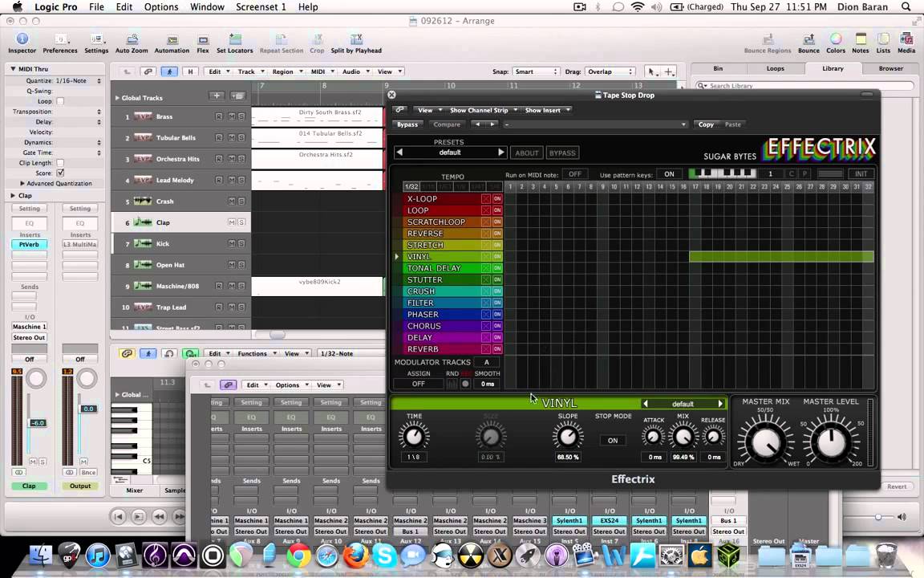Click the rewind transport button
924x578 pixels.
(159, 517)
